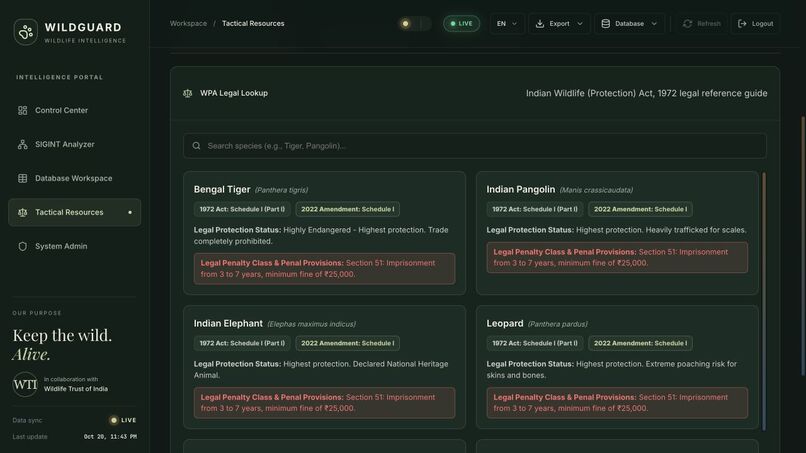Screen dimensions: 806x453
Task: Open System Admin in the sidebar
Action: 75,246
